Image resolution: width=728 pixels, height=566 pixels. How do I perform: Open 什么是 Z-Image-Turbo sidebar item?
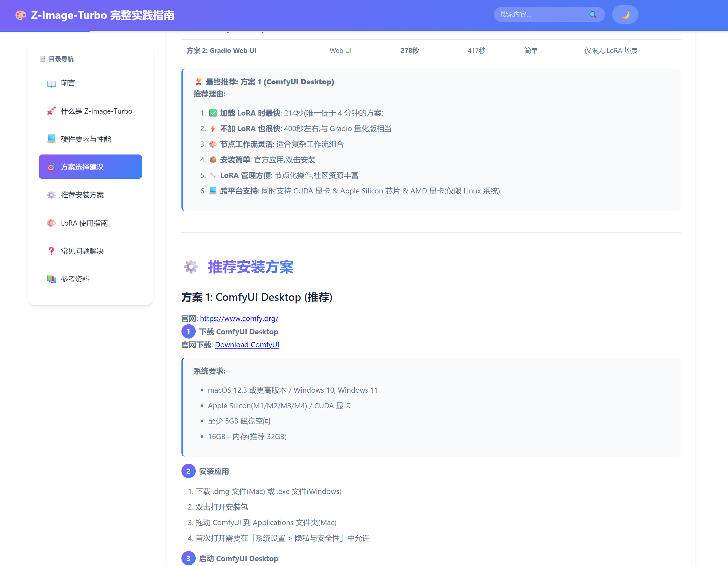coord(90,111)
